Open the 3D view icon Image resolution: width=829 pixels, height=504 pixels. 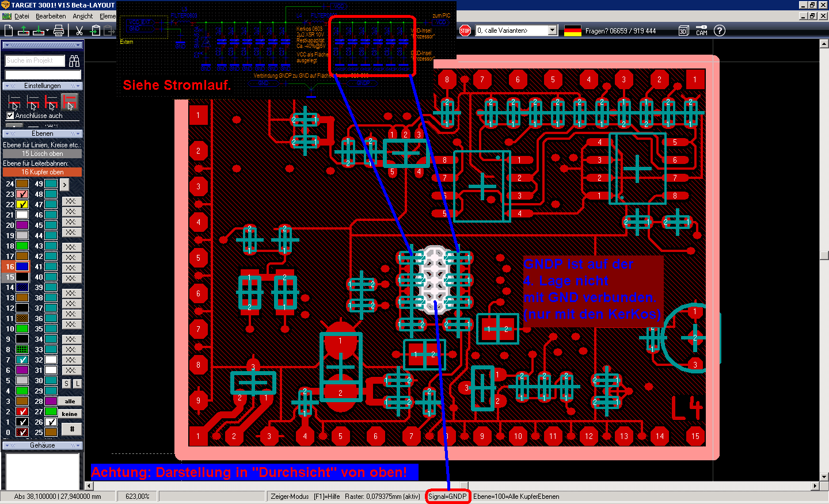[x=684, y=30]
